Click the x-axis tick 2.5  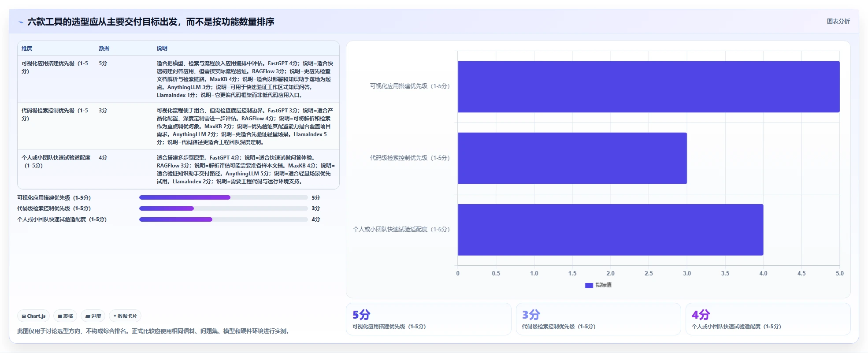point(649,274)
